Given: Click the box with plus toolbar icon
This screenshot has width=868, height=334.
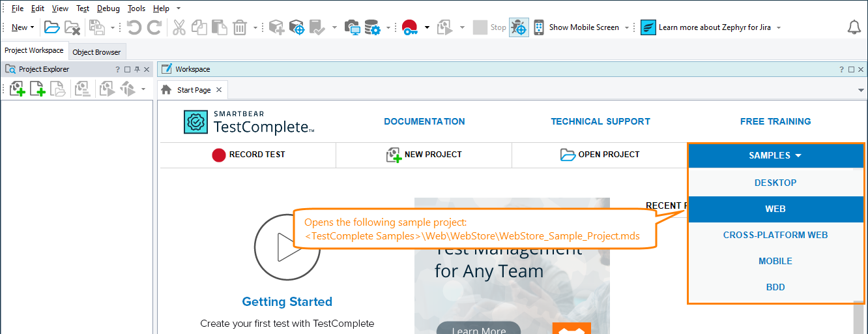Looking at the screenshot, I should point(276,27).
